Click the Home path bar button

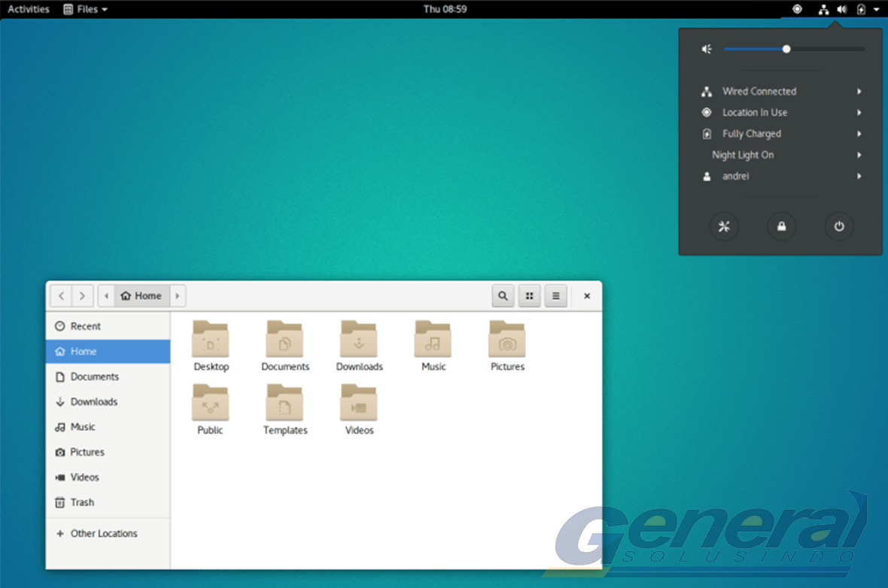142,296
